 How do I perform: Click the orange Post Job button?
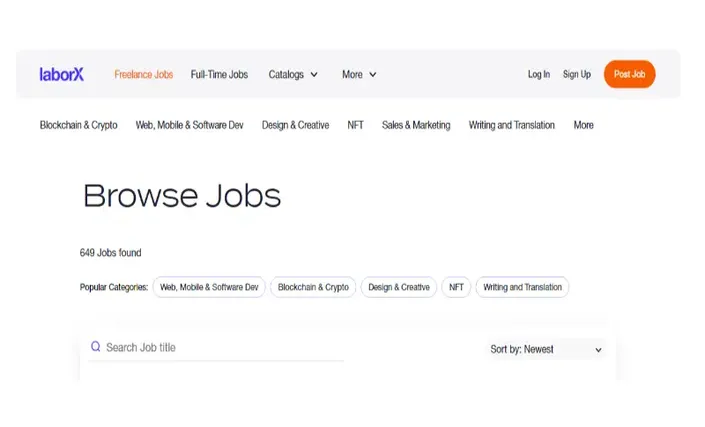tap(629, 74)
